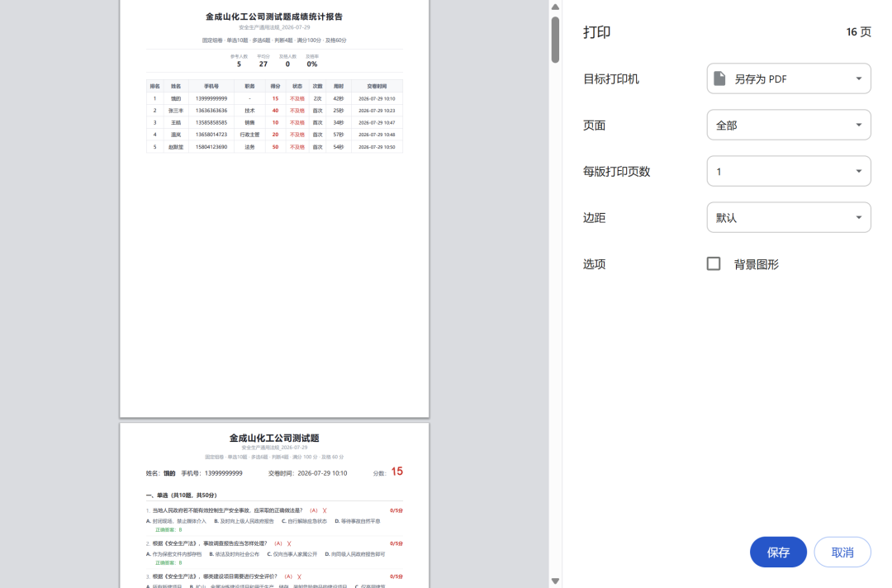Image resolution: width=892 pixels, height=588 pixels.
Task: Click the second preview page titled 金成山化工公司测试题
Action: pyautogui.click(x=274, y=505)
